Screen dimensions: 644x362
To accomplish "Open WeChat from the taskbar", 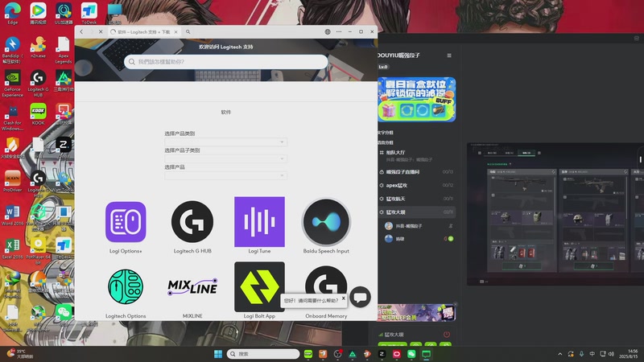I will tap(411, 354).
